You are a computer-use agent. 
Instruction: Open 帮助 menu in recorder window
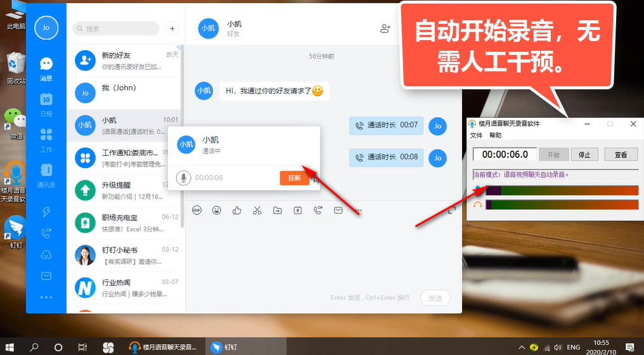pos(495,135)
